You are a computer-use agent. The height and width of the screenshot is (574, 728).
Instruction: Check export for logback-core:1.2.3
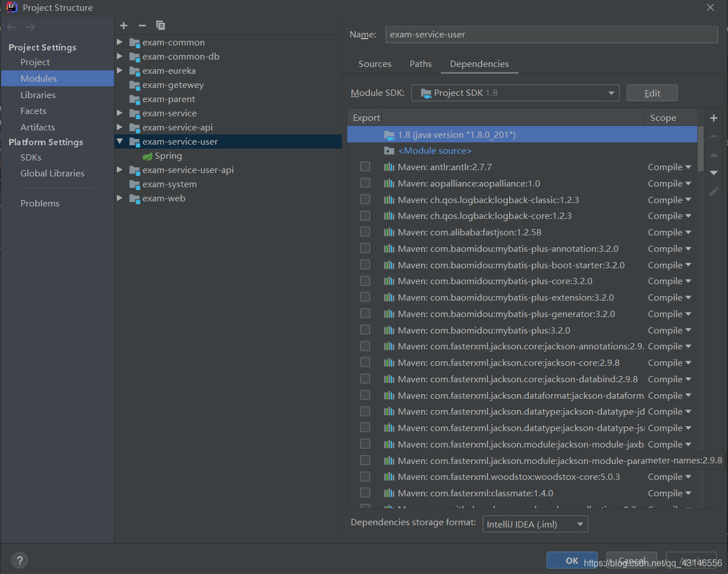point(365,216)
